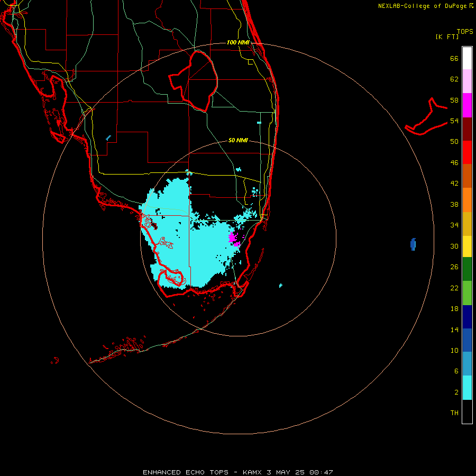Screen dimensions: 476x476
Task: Click the dark red legend swatch
Action: point(467,129)
